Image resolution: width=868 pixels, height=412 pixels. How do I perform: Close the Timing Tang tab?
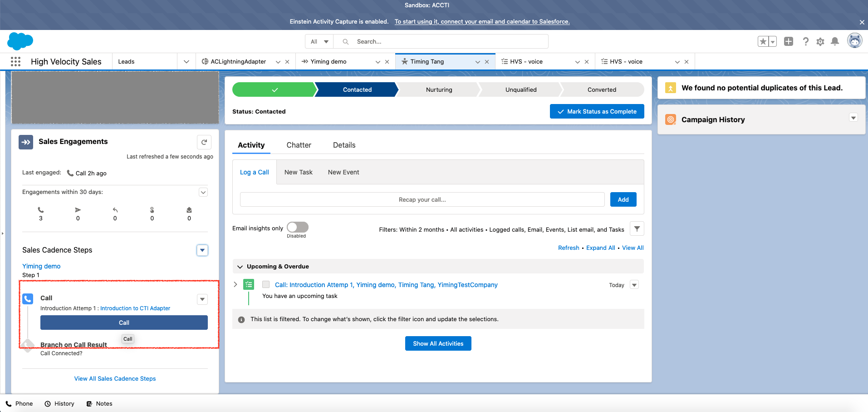[x=487, y=62]
